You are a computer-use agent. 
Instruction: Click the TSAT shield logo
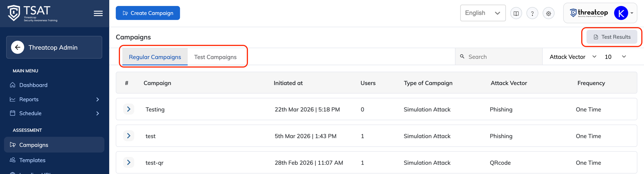coord(14,13)
